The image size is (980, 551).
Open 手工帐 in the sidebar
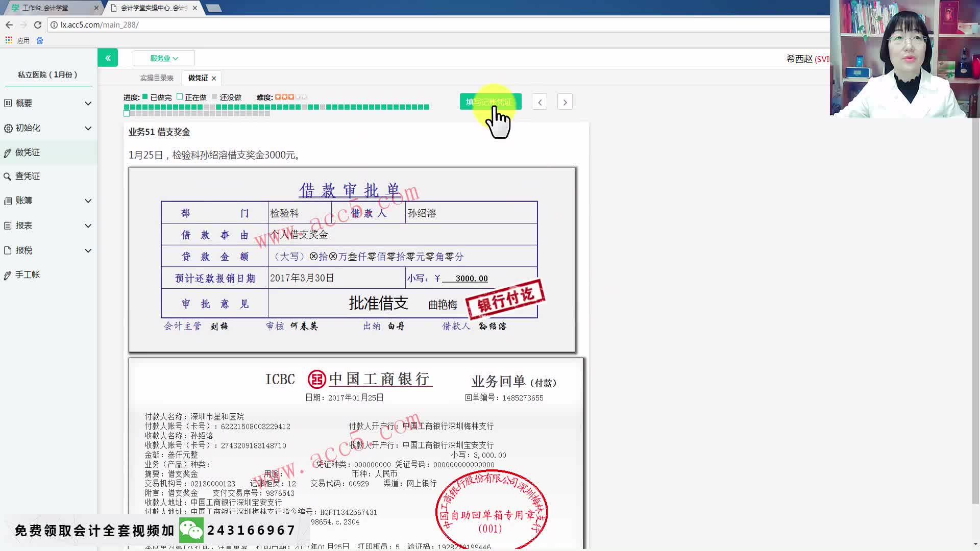click(28, 275)
